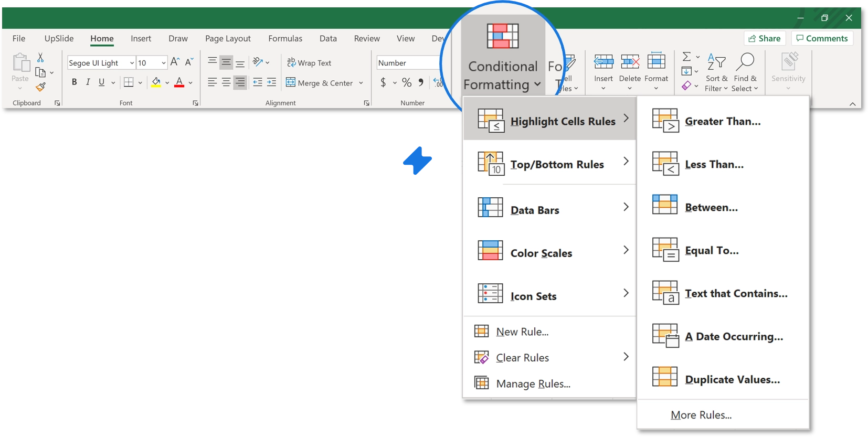
Task: Open the fill color dropdown arrow
Action: (167, 82)
